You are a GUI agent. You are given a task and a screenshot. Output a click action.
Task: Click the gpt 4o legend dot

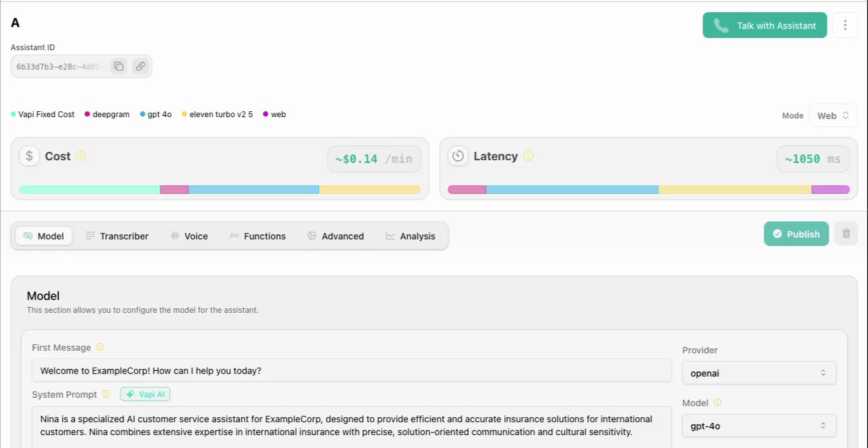point(142,115)
